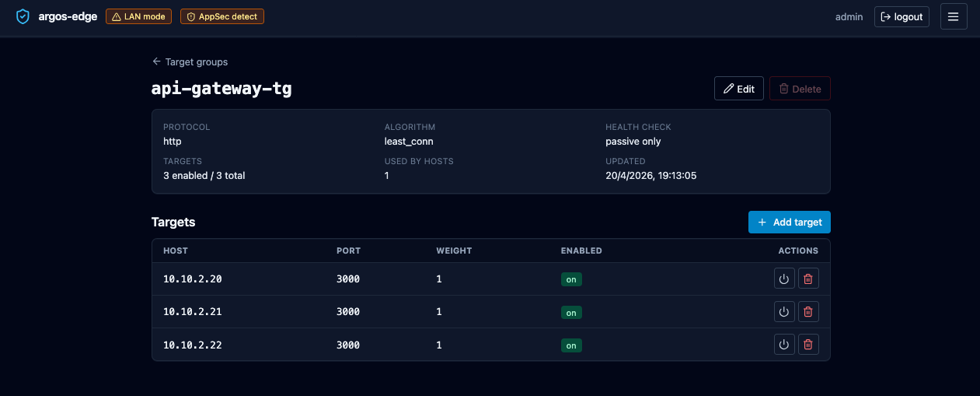Screen dimensions: 980x396
Task: Click the argos-edge shield logo icon
Action: click(23, 16)
